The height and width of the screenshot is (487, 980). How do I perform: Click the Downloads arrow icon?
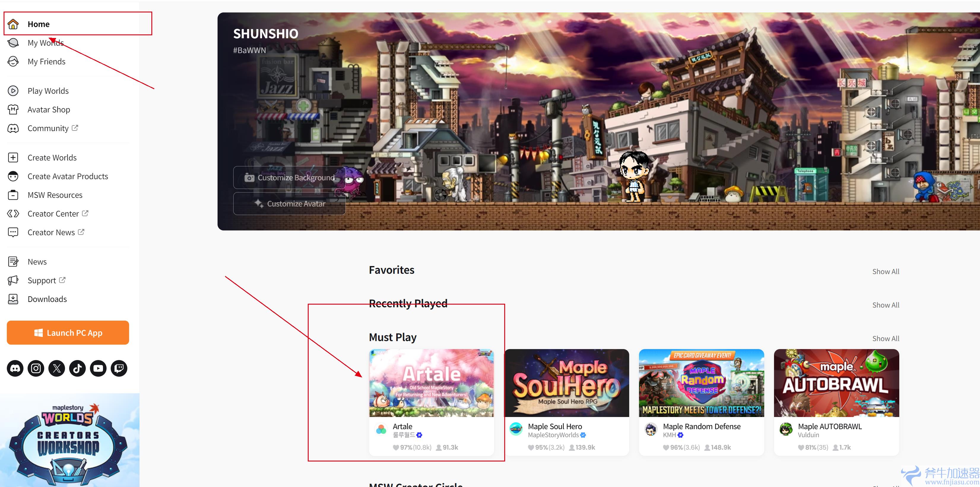pos(13,299)
